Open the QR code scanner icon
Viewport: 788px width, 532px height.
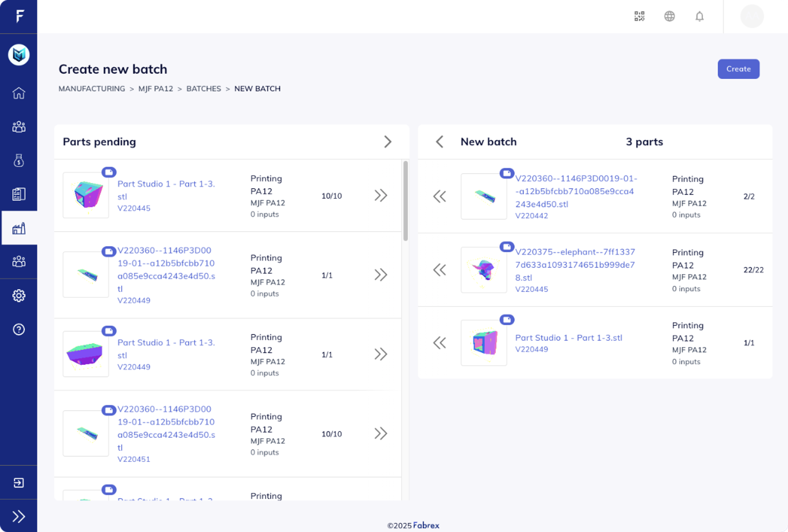tap(639, 16)
